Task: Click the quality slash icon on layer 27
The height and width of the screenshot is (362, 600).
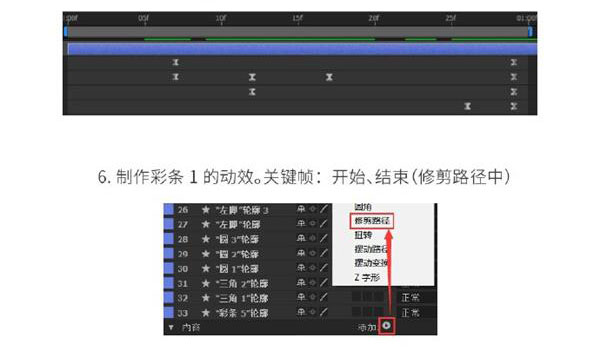Action: click(324, 224)
